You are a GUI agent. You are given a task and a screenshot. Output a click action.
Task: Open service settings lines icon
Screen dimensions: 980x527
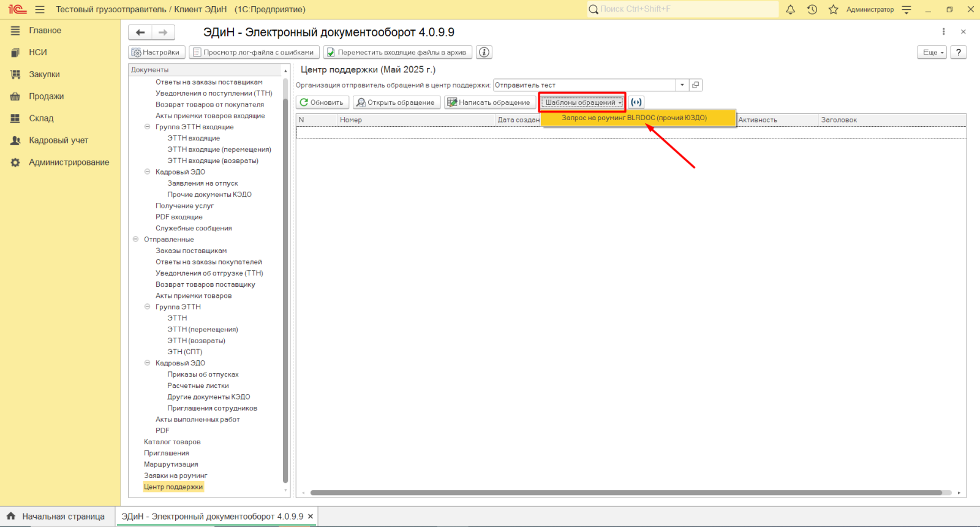pos(907,9)
